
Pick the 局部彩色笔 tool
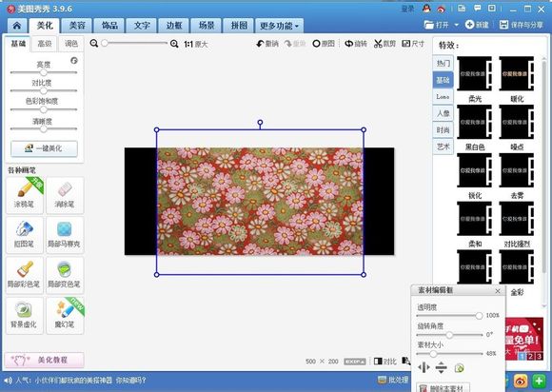(x=25, y=275)
